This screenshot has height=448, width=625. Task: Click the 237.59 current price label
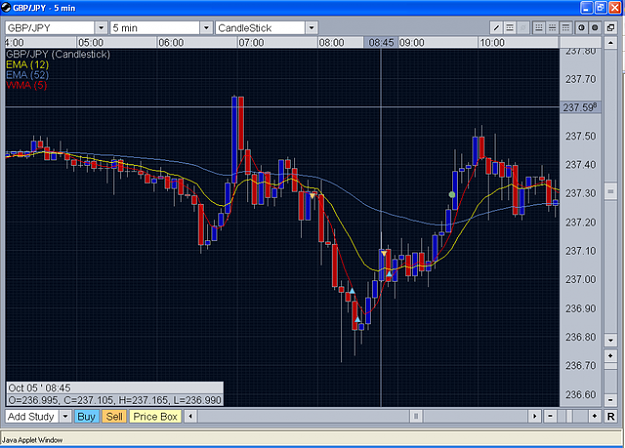(x=580, y=107)
